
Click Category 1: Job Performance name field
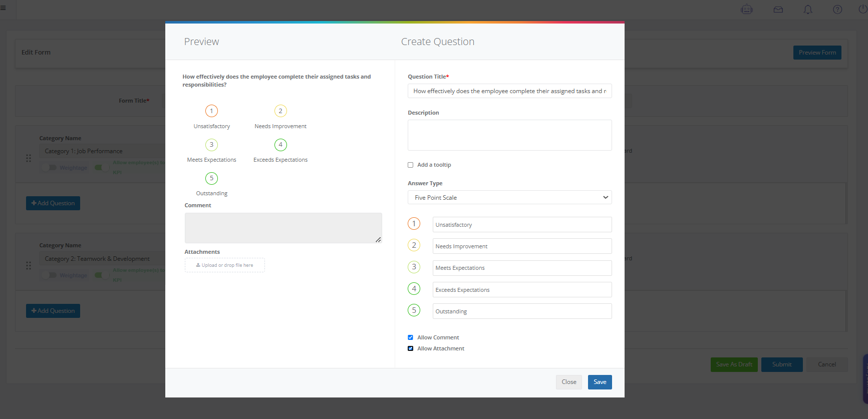click(x=102, y=151)
